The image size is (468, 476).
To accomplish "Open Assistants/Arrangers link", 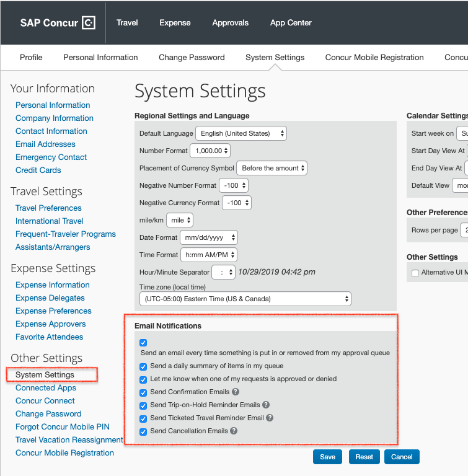I will click(53, 247).
